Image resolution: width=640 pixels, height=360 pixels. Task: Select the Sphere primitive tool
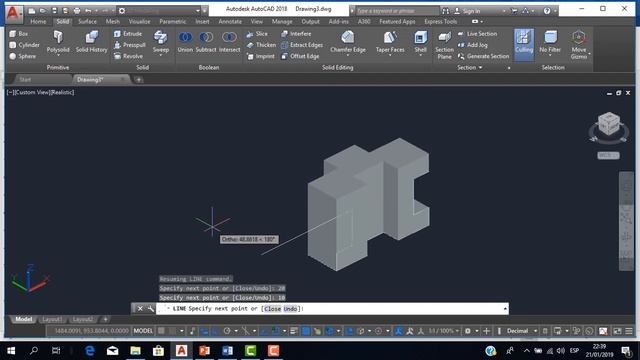point(23,56)
